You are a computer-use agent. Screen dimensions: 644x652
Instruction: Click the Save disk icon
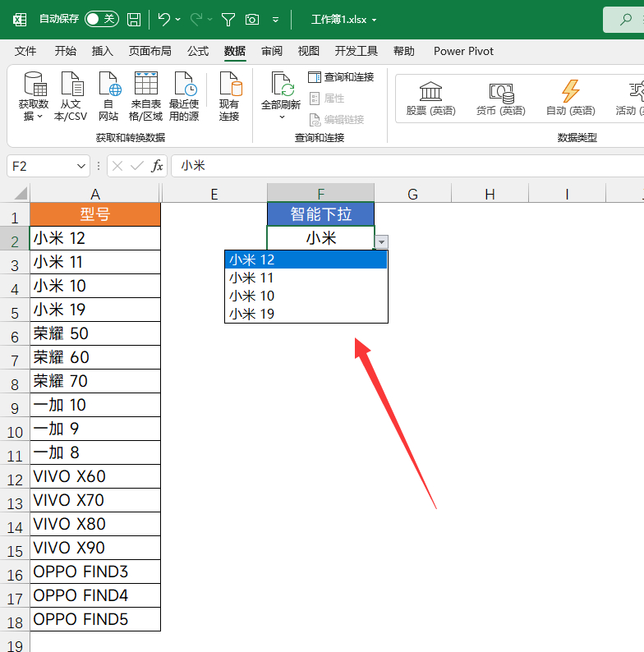134,20
